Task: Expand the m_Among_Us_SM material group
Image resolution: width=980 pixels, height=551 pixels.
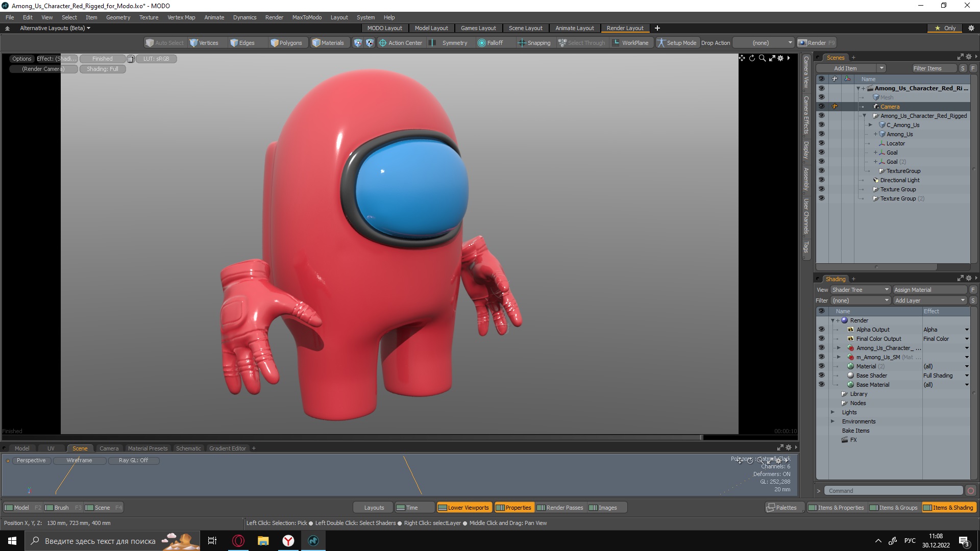Action: pos(839,357)
